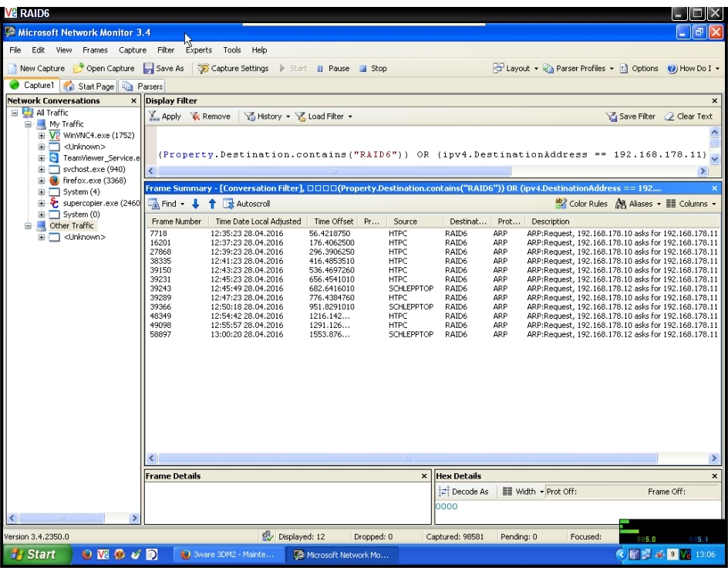Remove the display filter

(x=211, y=117)
